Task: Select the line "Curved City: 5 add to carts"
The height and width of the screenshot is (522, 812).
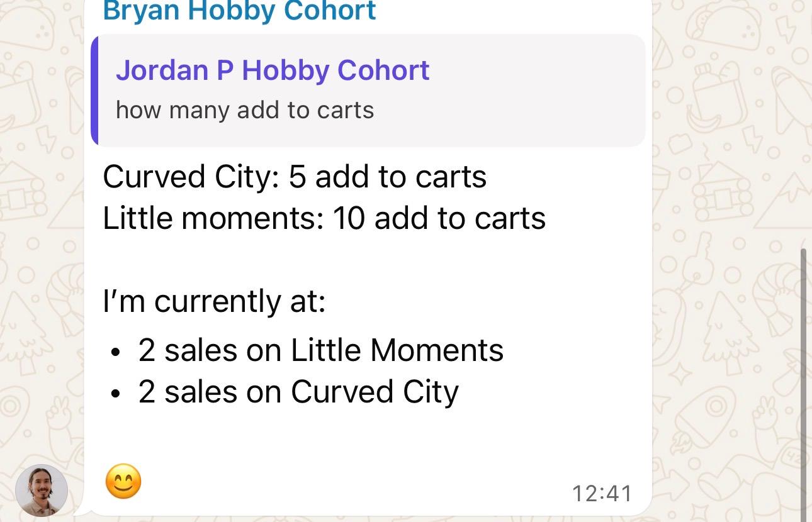Action: (294, 177)
